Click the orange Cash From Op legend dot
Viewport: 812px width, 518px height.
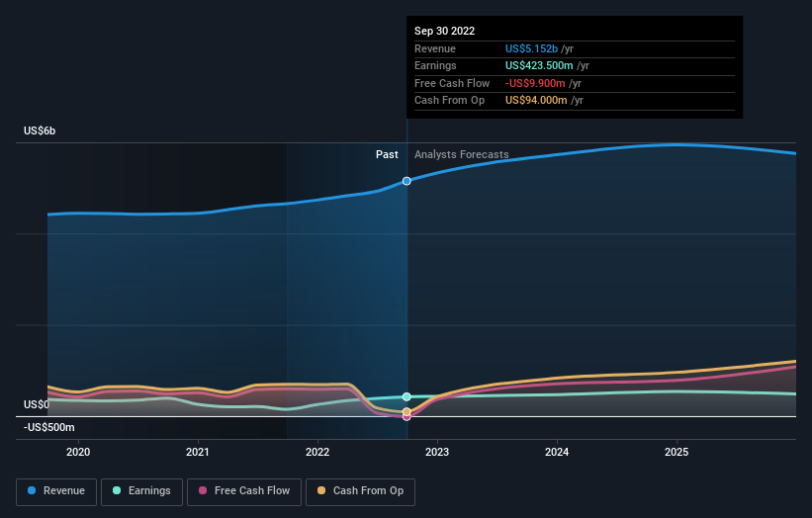pos(321,490)
